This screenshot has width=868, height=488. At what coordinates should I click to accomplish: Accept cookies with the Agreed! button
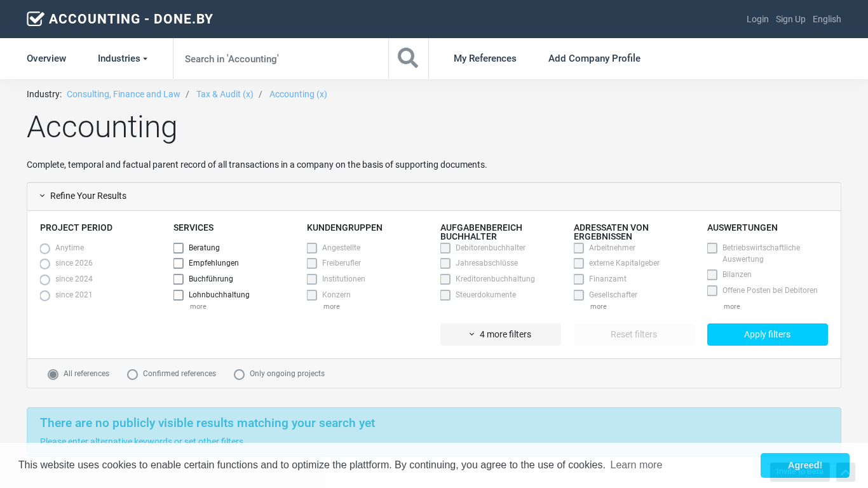[x=805, y=465]
